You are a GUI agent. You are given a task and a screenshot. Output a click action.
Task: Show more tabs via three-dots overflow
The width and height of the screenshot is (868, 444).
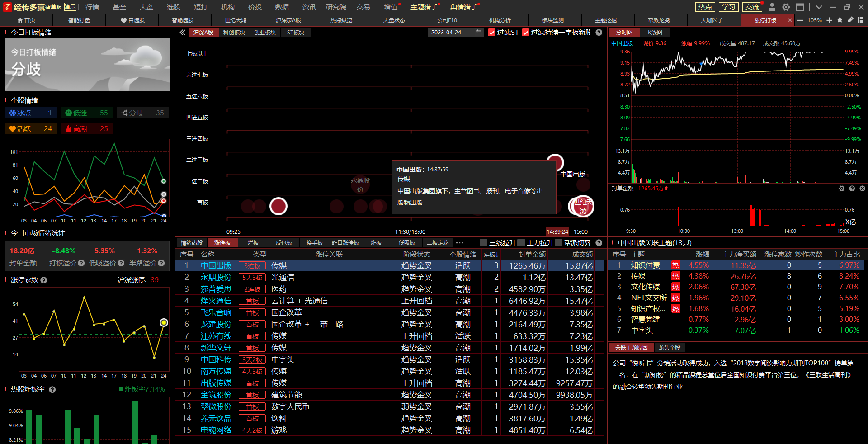click(x=460, y=243)
